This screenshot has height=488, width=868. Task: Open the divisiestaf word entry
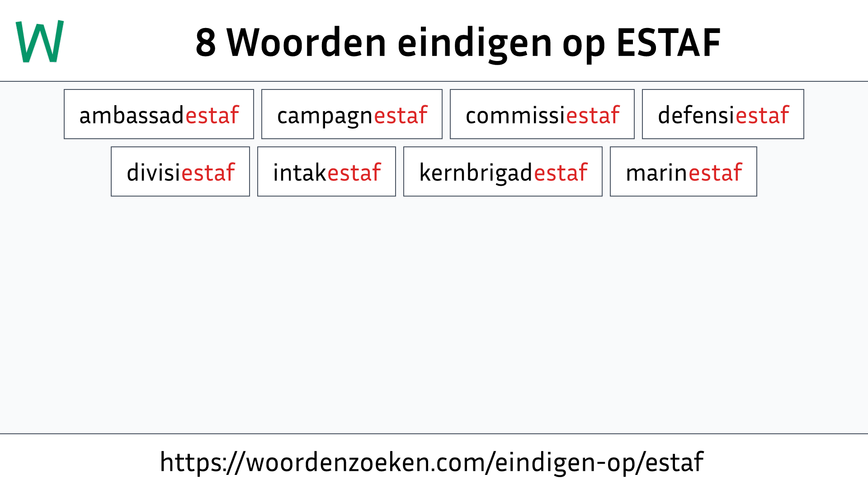click(x=180, y=172)
